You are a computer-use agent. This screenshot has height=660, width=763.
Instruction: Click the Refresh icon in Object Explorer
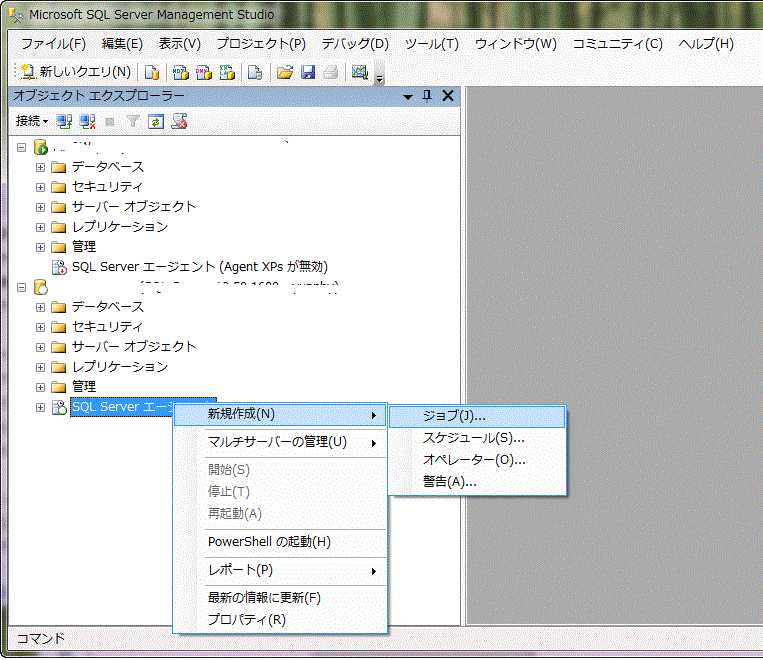(156, 121)
